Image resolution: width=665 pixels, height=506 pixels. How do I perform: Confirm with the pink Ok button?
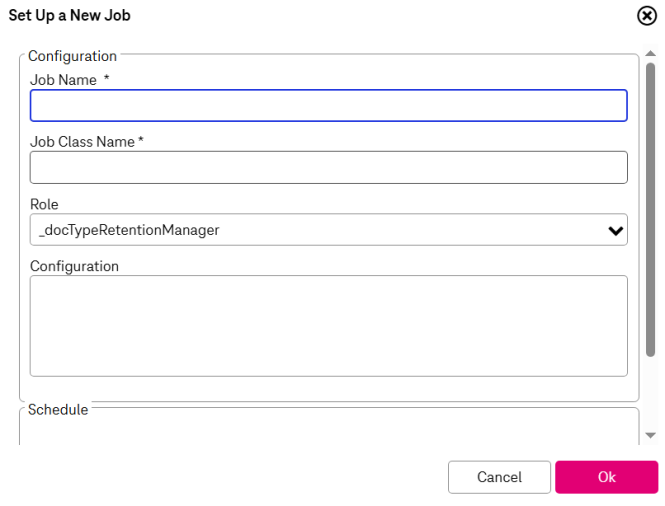click(606, 477)
